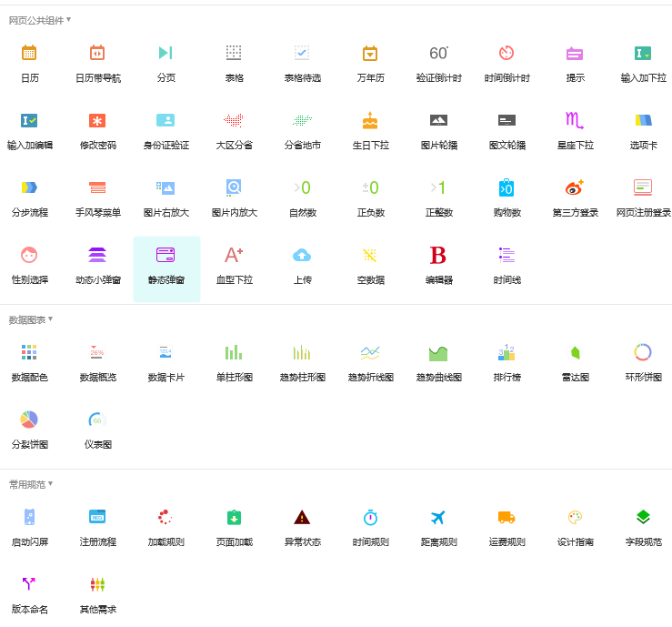Choose the 分页 pagination icon
This screenshot has width=672, height=627.
click(165, 53)
